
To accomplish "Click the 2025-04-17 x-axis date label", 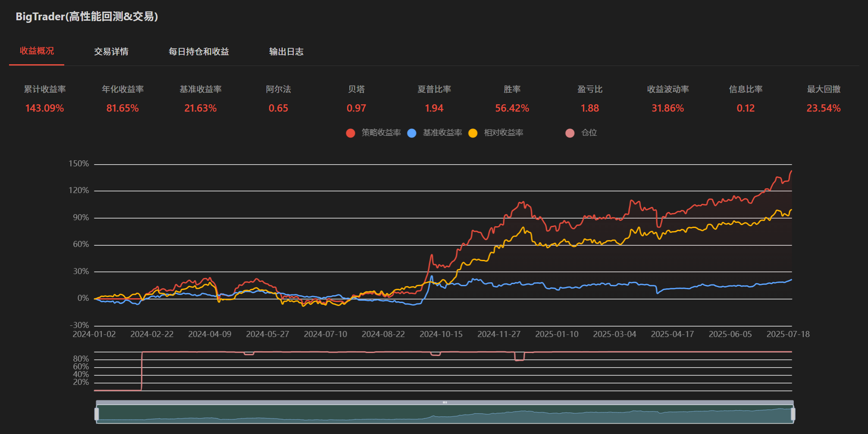I will (672, 334).
